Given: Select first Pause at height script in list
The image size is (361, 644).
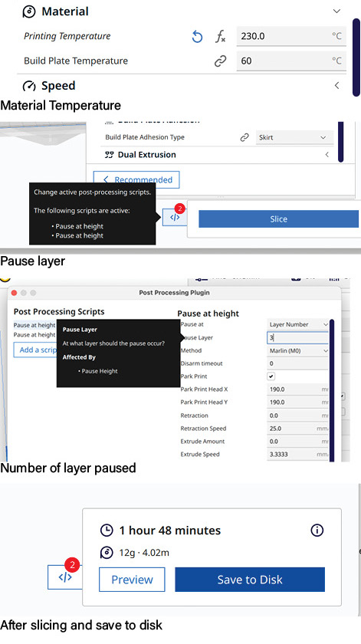Looking at the screenshot, I should click(x=34, y=325).
